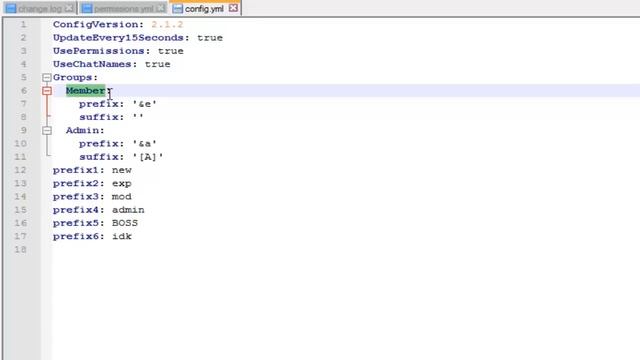The image size is (640, 360).
Task: Click the prefix5 value BOSS
Action: [125, 223]
